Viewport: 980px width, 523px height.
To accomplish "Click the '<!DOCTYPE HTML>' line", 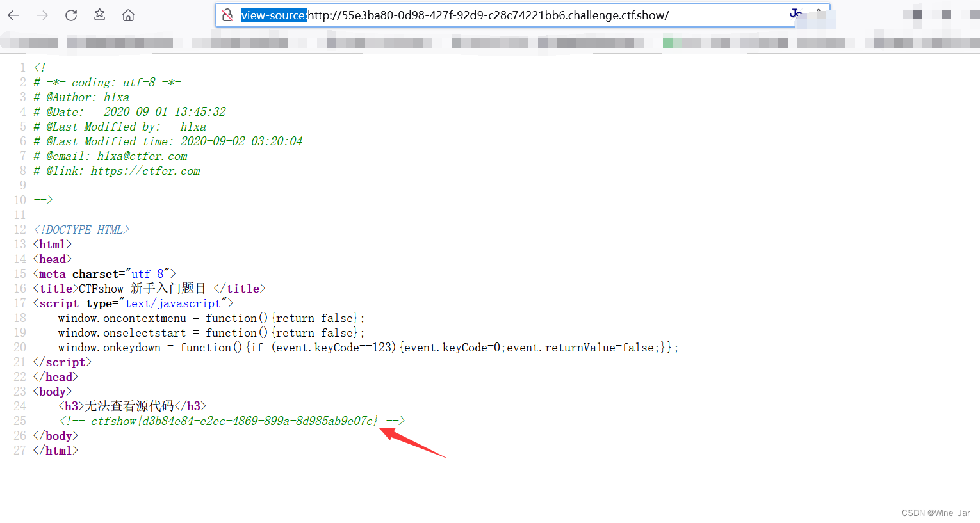I will click(81, 230).
